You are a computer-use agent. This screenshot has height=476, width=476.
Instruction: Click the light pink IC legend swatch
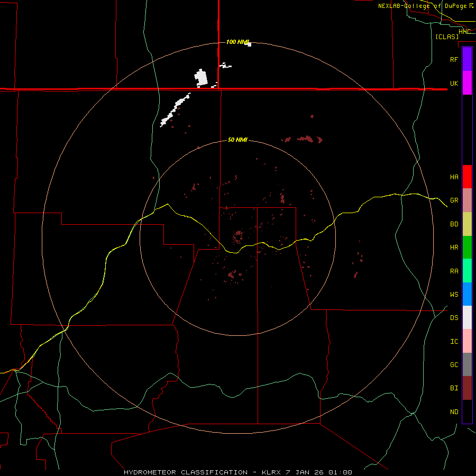click(x=467, y=341)
